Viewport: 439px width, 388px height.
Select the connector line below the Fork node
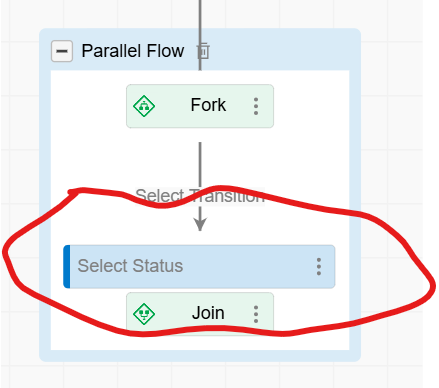coord(200,165)
